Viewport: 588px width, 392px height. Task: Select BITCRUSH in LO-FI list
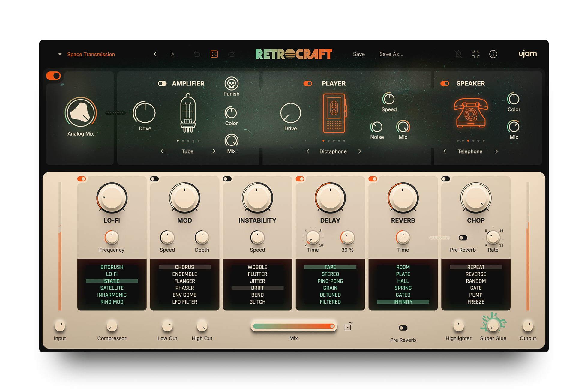point(112,267)
